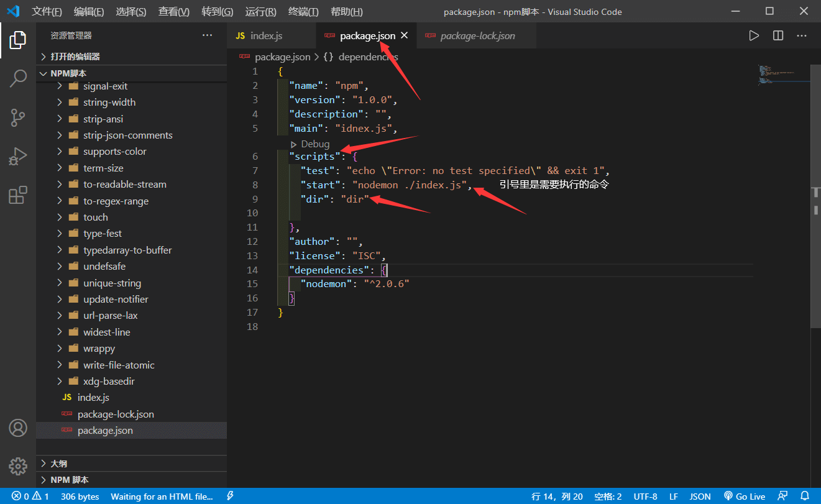Open the Extensions view

18,195
